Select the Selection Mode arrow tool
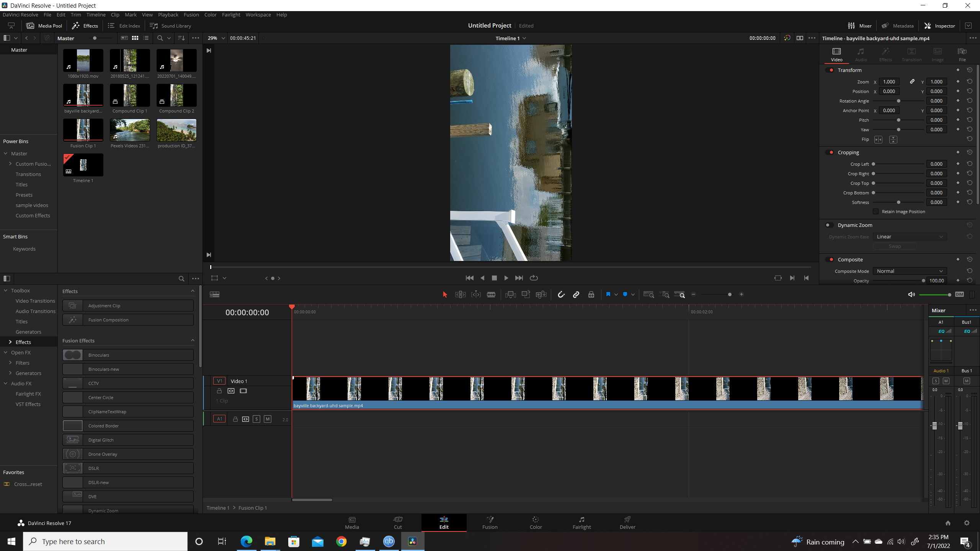 [x=444, y=294]
